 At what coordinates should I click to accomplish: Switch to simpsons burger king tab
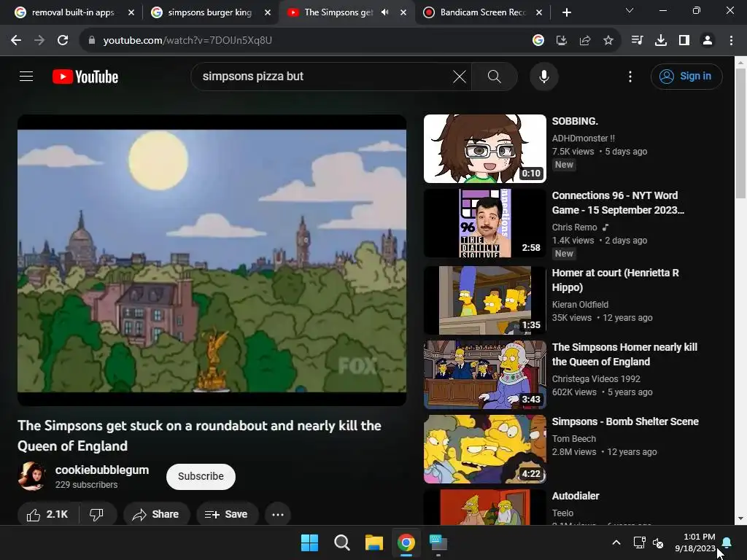(209, 12)
